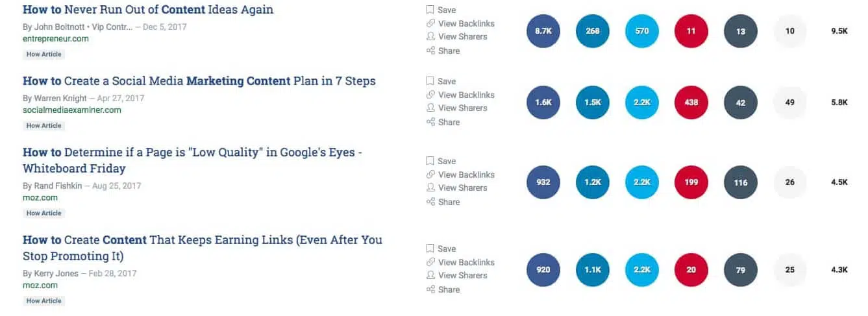Click the View Sharers person icon for the socialmediaexaminer.com article
Image resolution: width=868 pixels, height=316 pixels.
point(430,108)
